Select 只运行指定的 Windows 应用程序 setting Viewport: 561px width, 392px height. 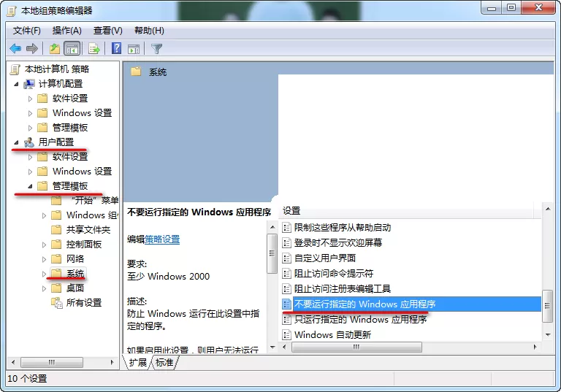[x=360, y=320]
